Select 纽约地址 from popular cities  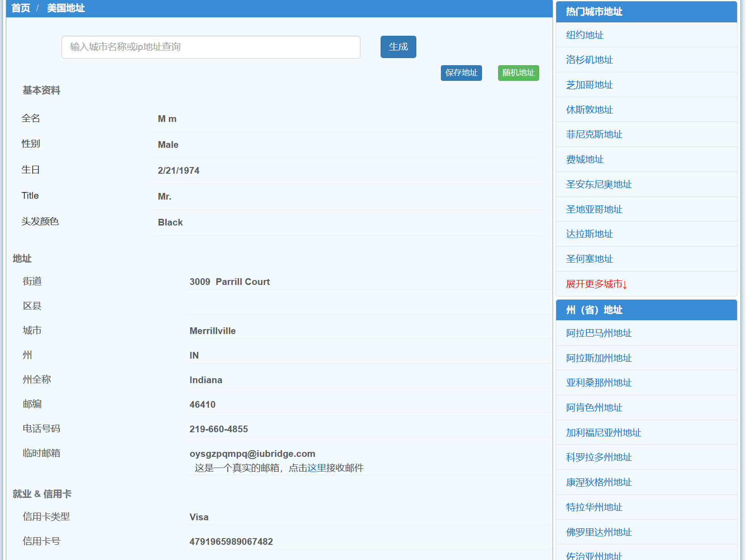point(585,35)
